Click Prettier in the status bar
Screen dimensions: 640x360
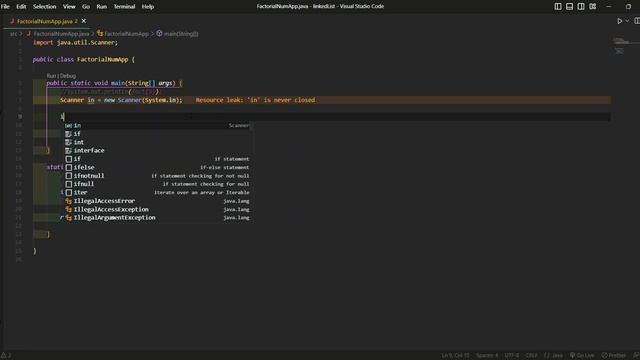pyautogui.click(x=613, y=356)
